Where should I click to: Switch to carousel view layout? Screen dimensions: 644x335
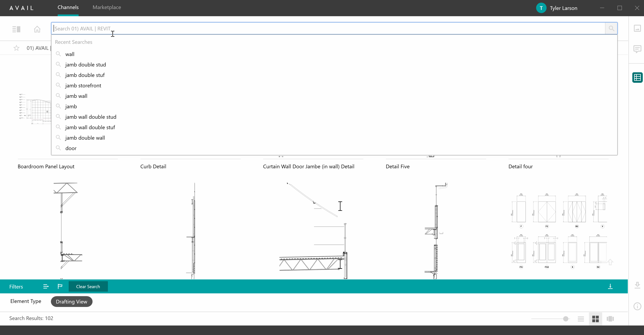[x=610, y=319]
